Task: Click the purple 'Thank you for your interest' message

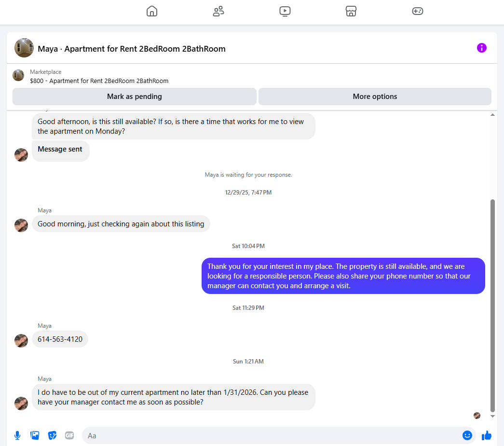Action: 343,276
